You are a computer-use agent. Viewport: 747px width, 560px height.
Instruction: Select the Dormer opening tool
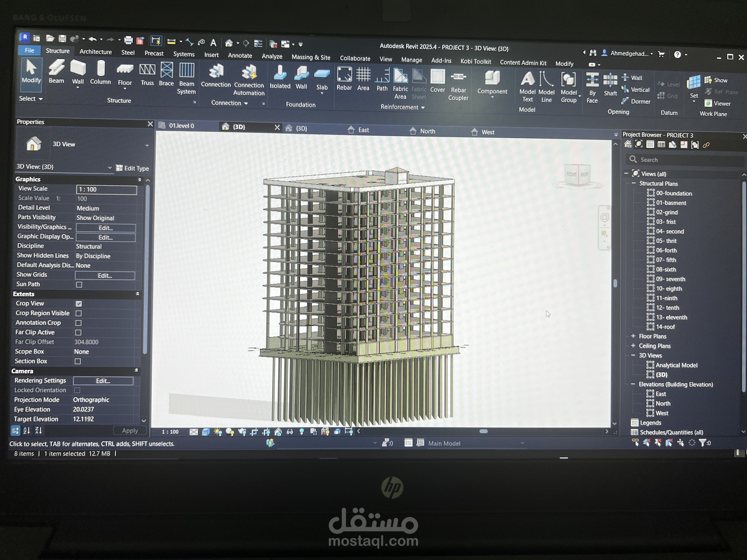(x=636, y=101)
